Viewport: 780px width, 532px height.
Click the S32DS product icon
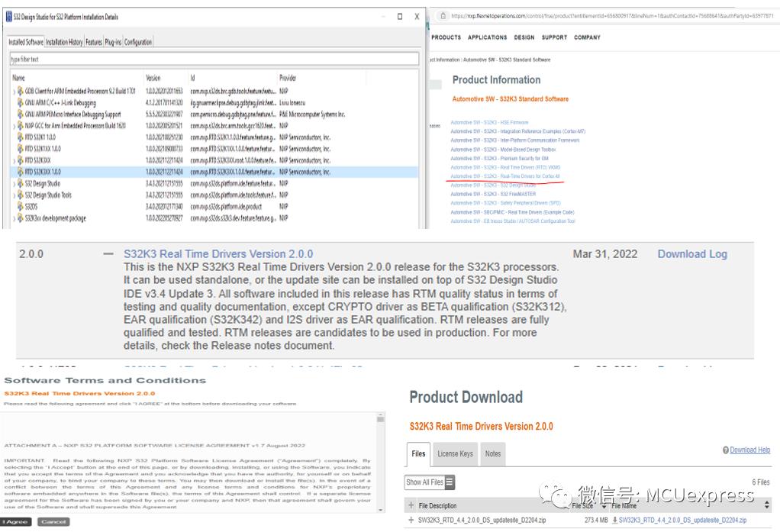(x=21, y=206)
